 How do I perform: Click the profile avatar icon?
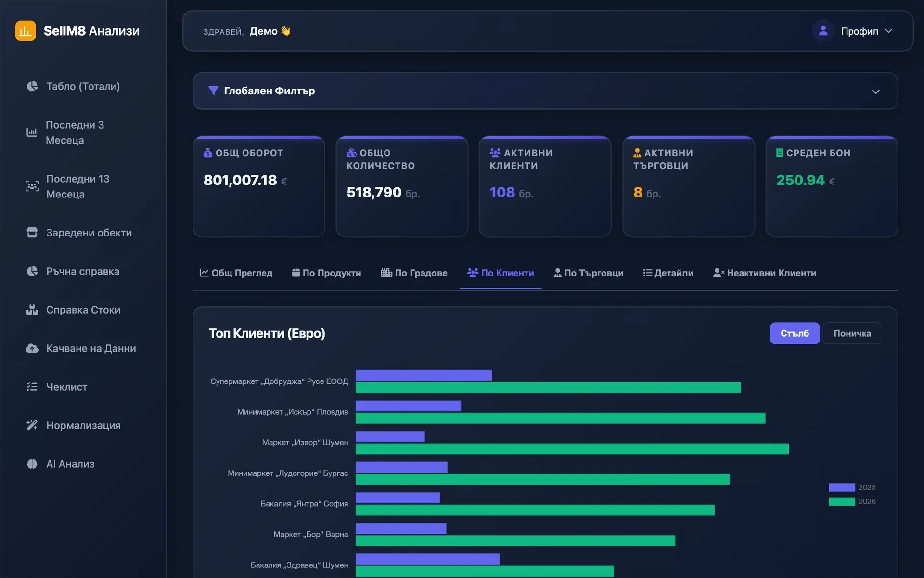(823, 31)
